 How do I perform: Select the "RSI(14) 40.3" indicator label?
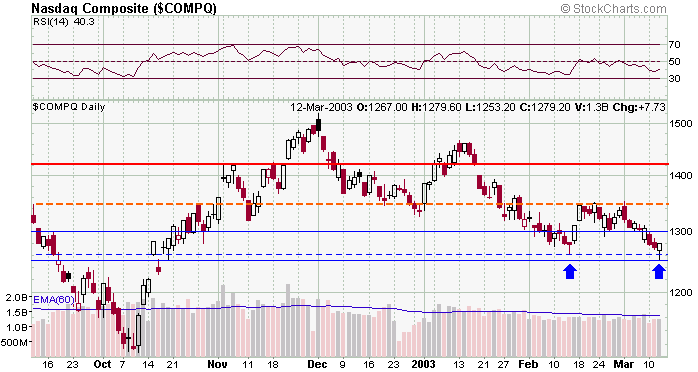coord(64,21)
